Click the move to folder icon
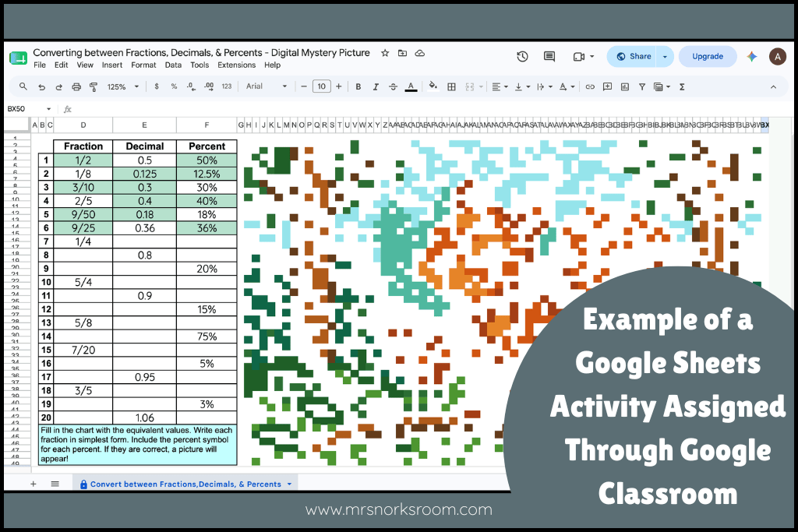Screen dimensions: 798x532 click(x=403, y=53)
